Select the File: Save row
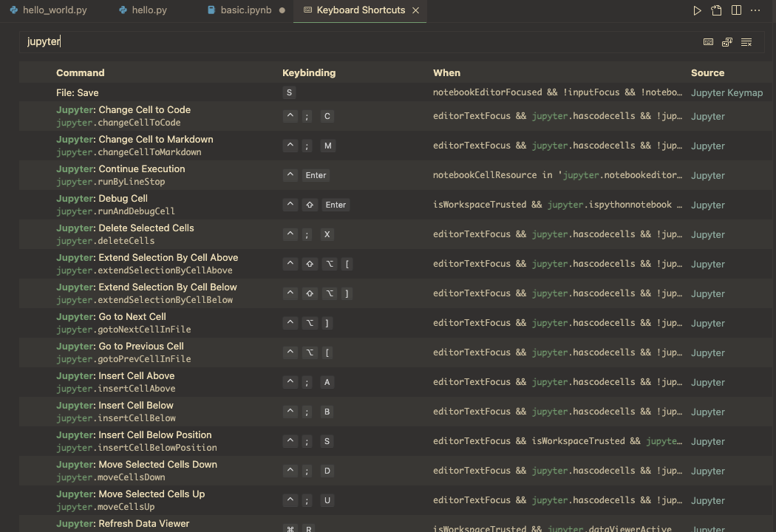The width and height of the screenshot is (776, 532). pyautogui.click(x=395, y=92)
